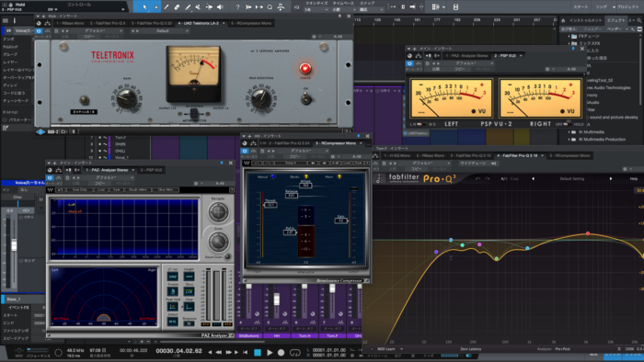This screenshot has height=362, width=644.
Task: Click MIDI Learn in Pro-Q 3
Action: [x=386, y=349]
